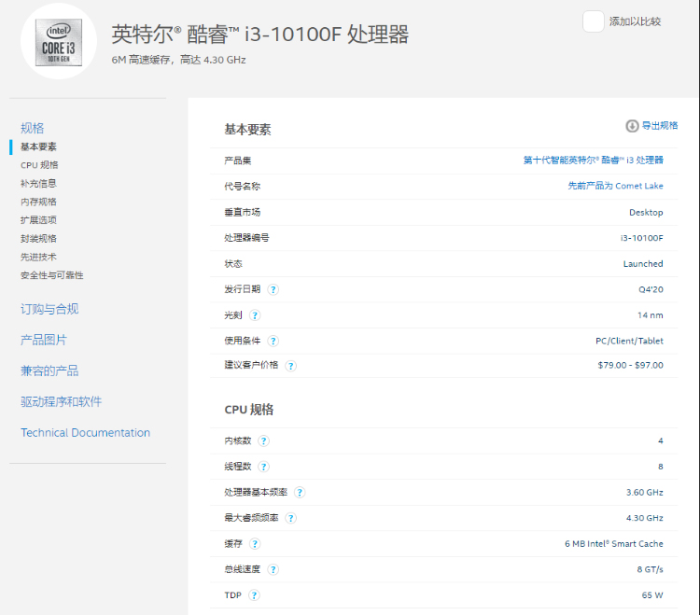Viewport: 700px width, 615px height.
Task: Open 兼容的产品 section
Action: coord(49,370)
